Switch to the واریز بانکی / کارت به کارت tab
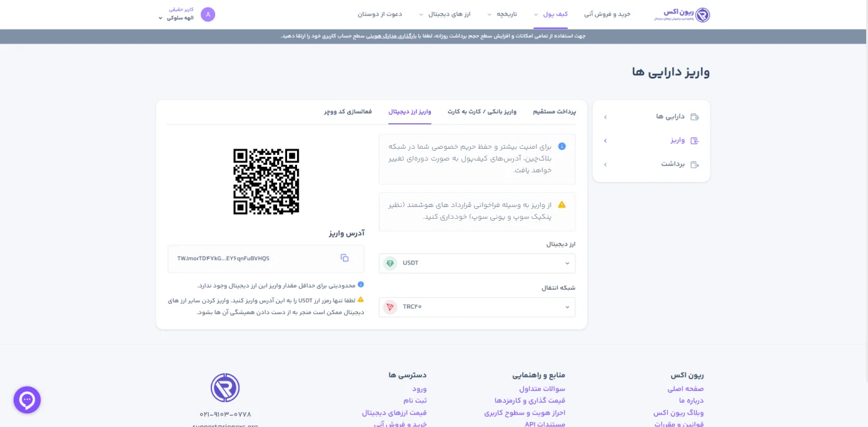This screenshot has height=427, width=868. coord(482,112)
